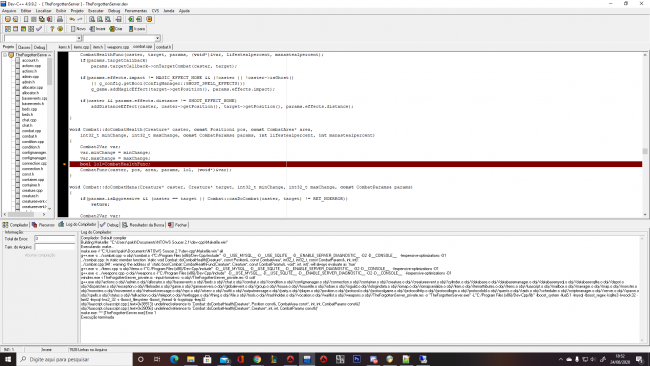
Task: Click the Tam. do Arquivo field
Action: (x=54, y=247)
